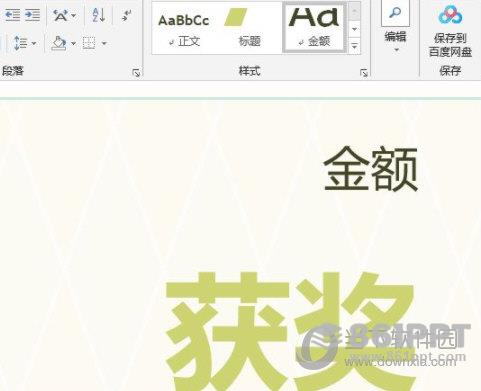
Task: Open the line spacing dropdown arrow
Action: tap(34, 43)
